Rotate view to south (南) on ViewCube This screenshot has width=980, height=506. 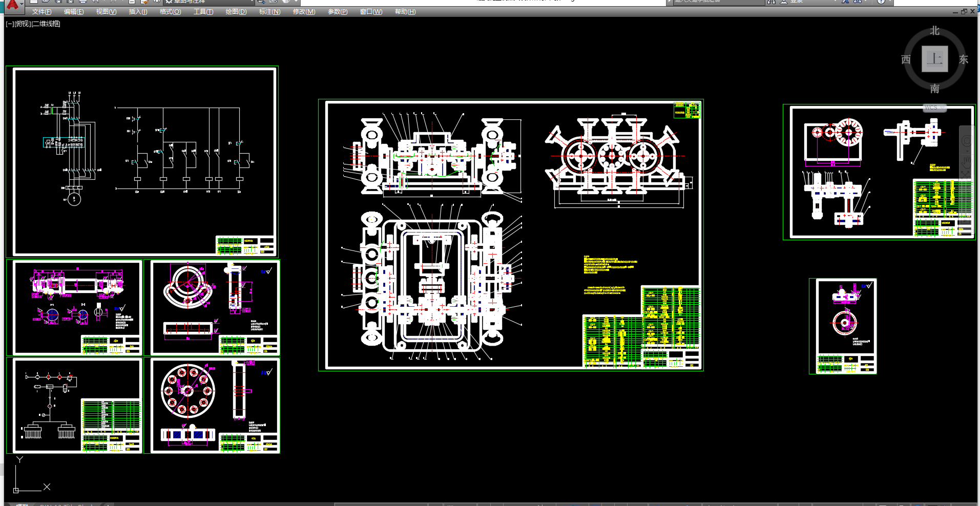[x=934, y=88]
